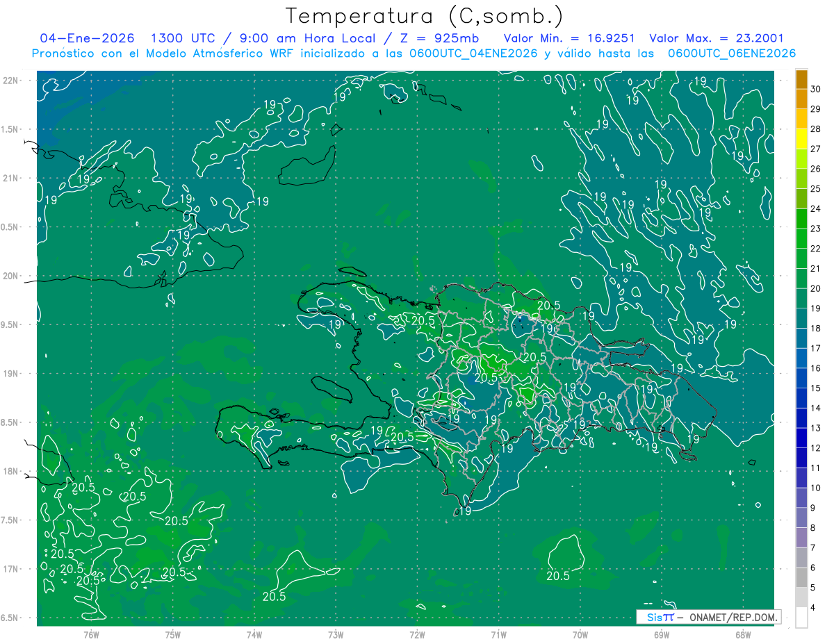Screen dimensions: 834x644
Task: Click the color legend value '18'
Action: (816, 329)
